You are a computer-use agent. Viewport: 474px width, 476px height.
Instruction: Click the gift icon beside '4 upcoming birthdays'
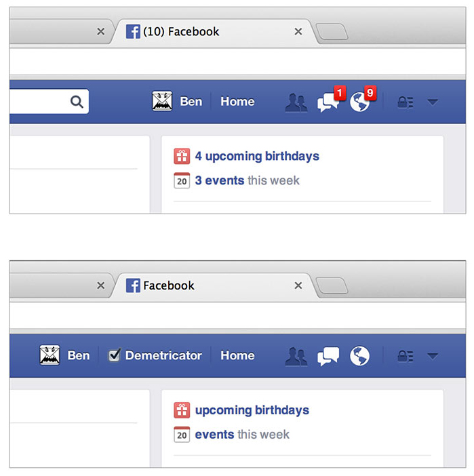[x=182, y=156]
